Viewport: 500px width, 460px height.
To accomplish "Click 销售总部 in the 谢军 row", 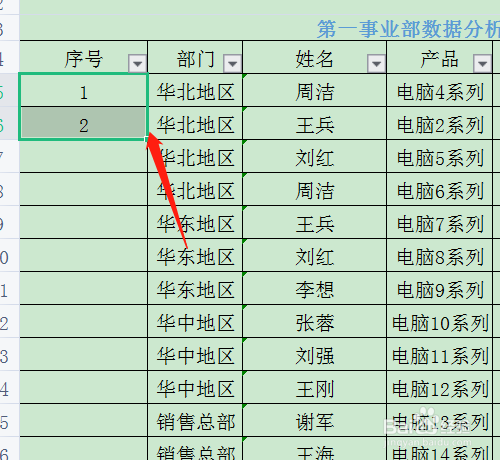I will pyautogui.click(x=195, y=420).
